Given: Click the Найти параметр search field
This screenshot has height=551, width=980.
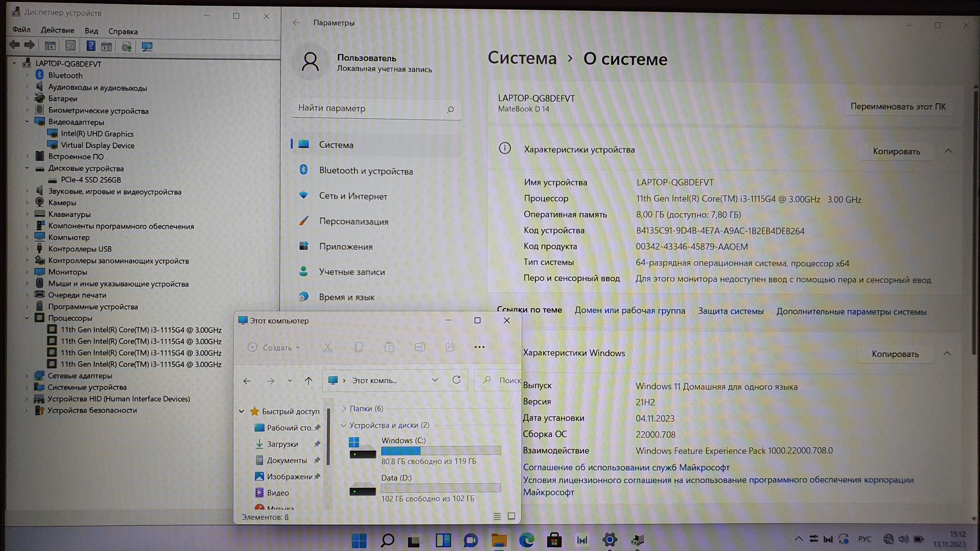Looking at the screenshot, I should pos(368,109).
